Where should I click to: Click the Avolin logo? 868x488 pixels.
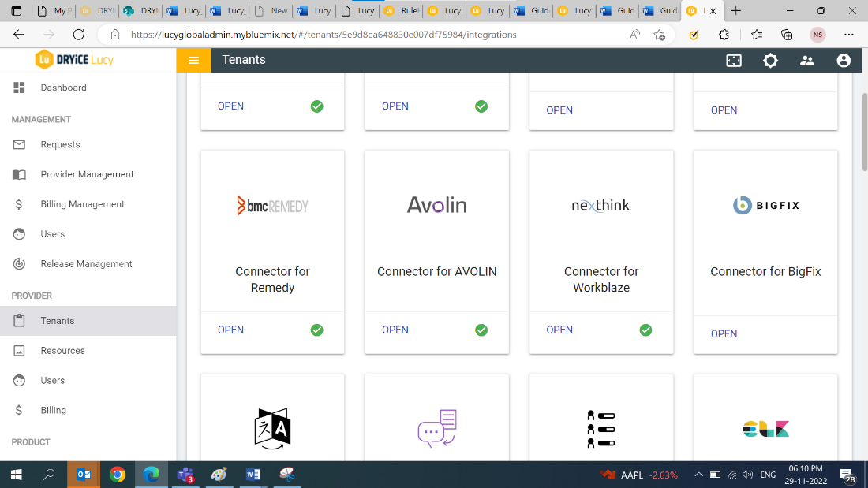coord(437,205)
